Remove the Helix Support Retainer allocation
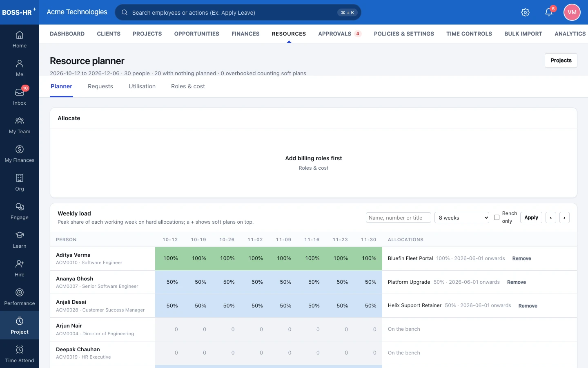The height and width of the screenshot is (368, 588). (528, 306)
